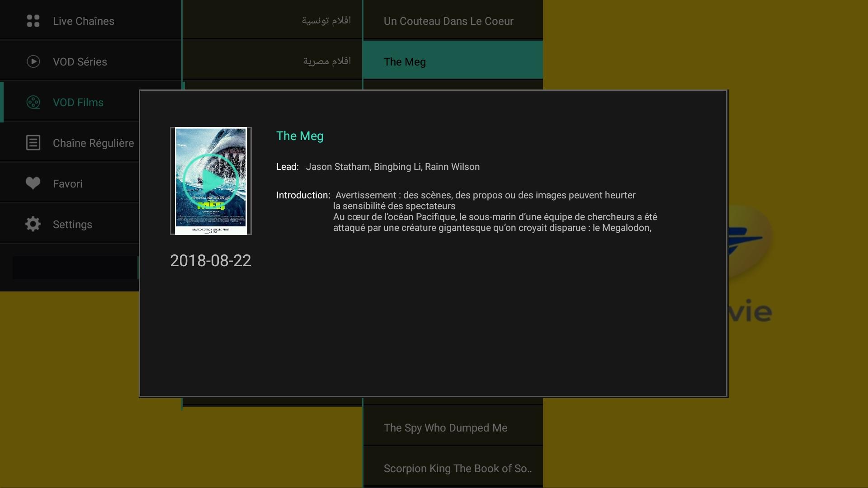Select the افلام مصرية category
This screenshot has width=868, height=488.
(x=272, y=60)
